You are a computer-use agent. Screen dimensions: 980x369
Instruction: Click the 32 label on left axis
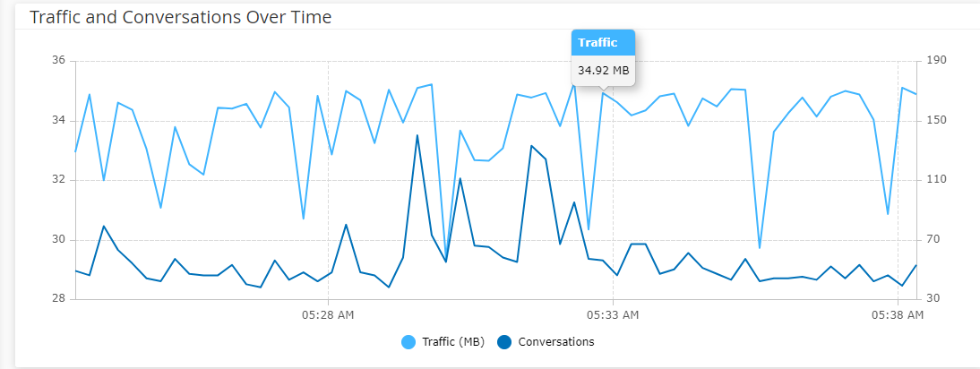pyautogui.click(x=59, y=180)
